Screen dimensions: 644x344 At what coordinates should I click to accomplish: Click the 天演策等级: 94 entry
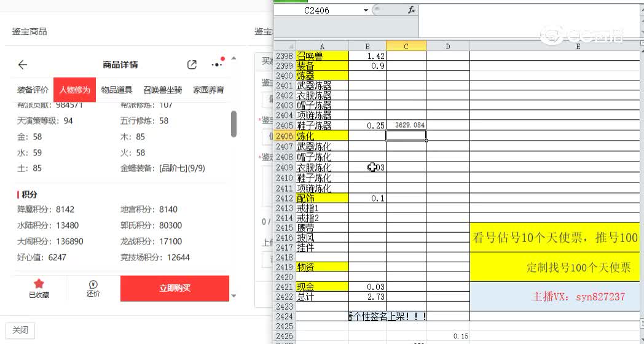[45, 120]
